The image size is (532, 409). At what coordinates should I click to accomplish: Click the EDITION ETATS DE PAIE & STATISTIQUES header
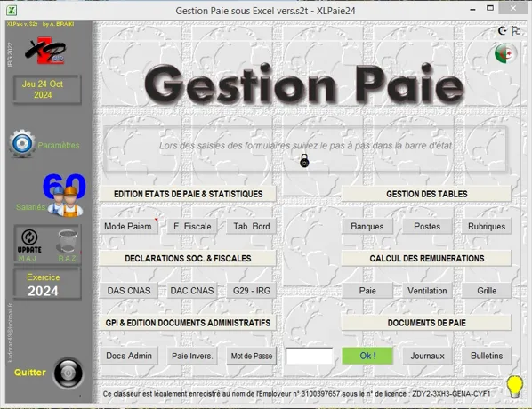coord(188,194)
